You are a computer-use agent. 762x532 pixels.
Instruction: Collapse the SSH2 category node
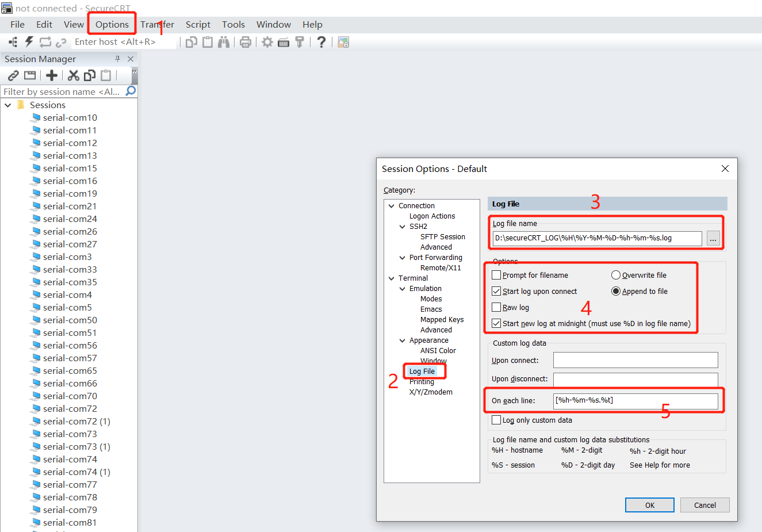click(403, 227)
